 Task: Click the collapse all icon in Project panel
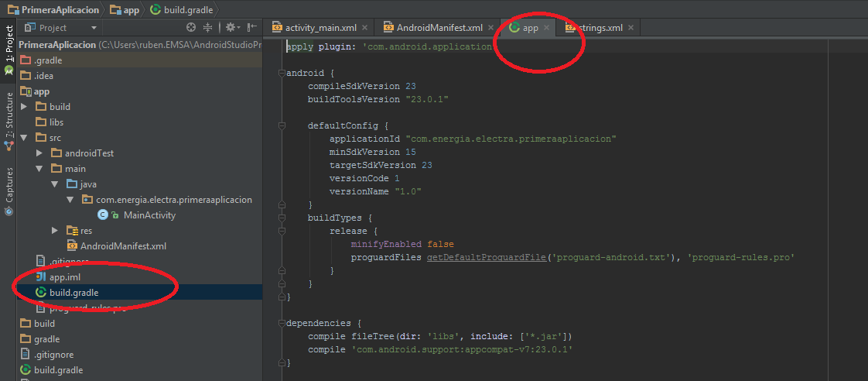pos(208,27)
